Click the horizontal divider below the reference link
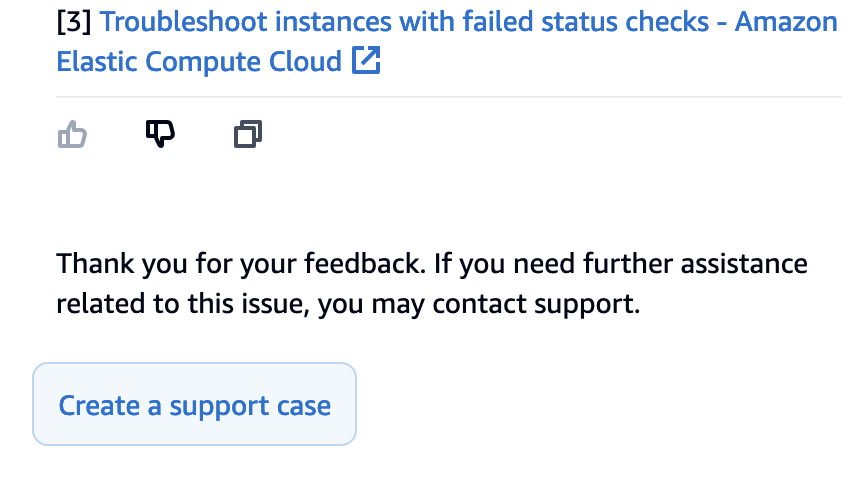 point(448,97)
